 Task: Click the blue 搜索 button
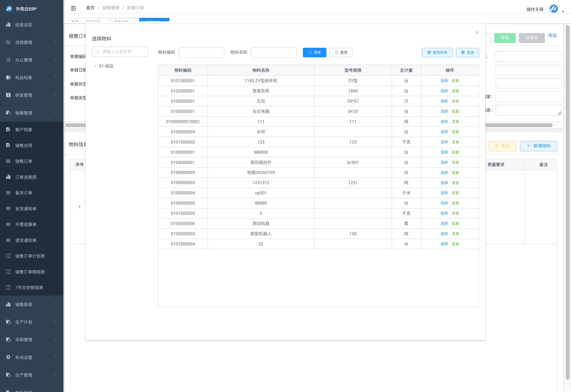pos(314,53)
